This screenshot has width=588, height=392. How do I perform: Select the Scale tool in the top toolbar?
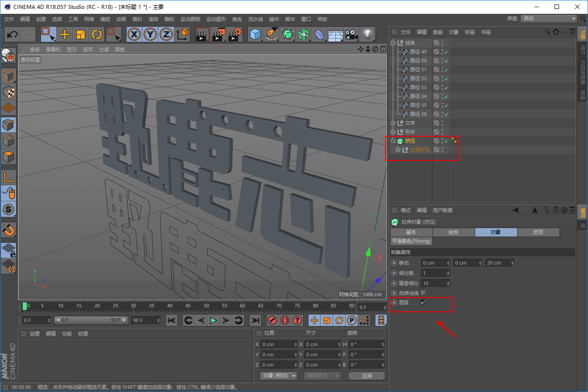pyautogui.click(x=81, y=34)
